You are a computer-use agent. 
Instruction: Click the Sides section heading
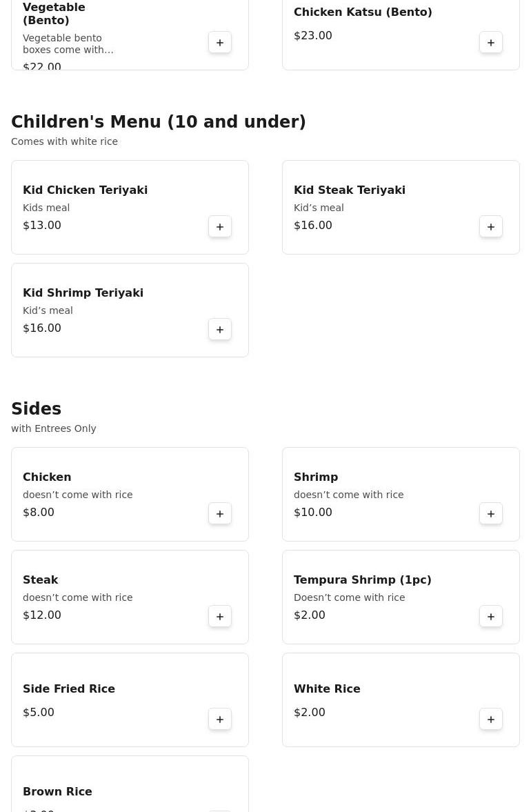(x=36, y=409)
